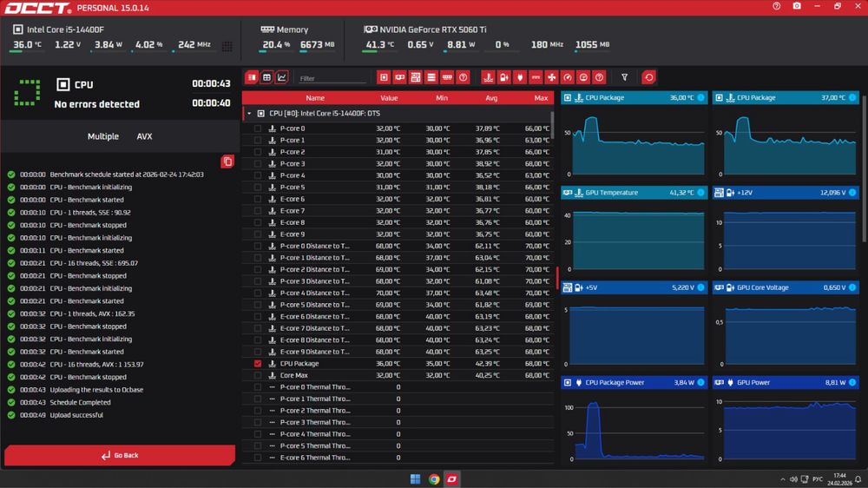Take a screenshot with camera icon

coord(797,6)
